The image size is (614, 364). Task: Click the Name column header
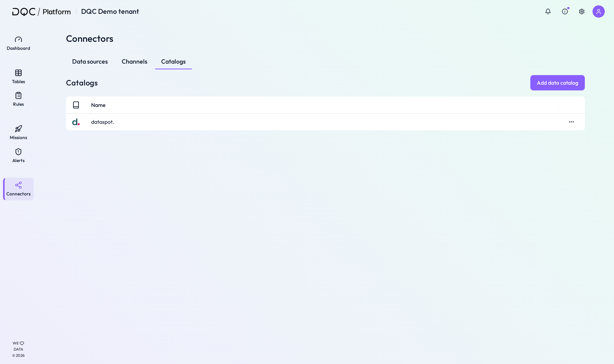98,105
